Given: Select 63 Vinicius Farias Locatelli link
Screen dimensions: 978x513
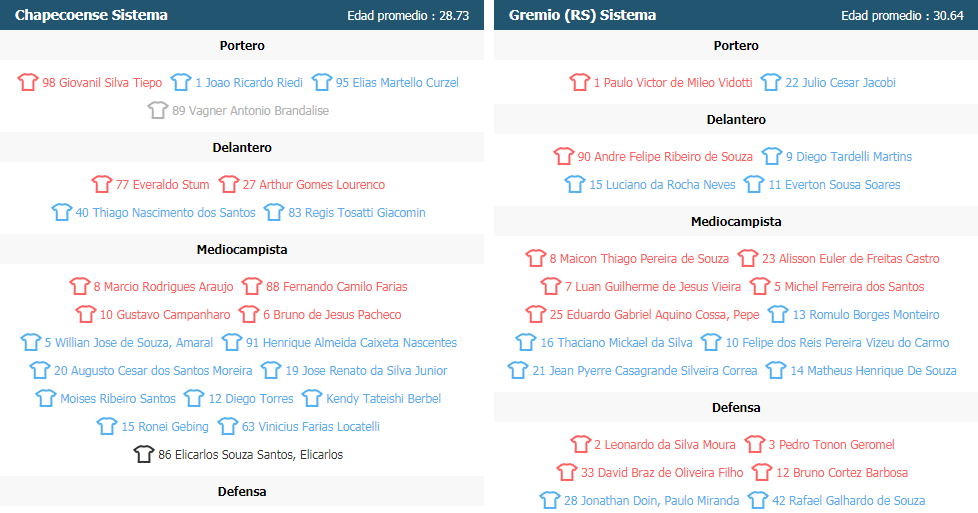Looking at the screenshot, I should tap(311, 426).
